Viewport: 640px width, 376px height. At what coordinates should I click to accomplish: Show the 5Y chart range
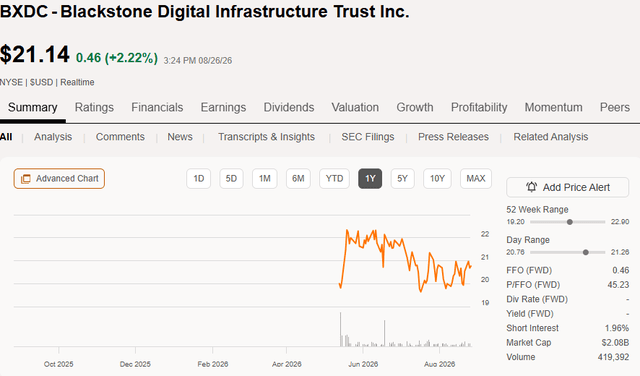402,178
